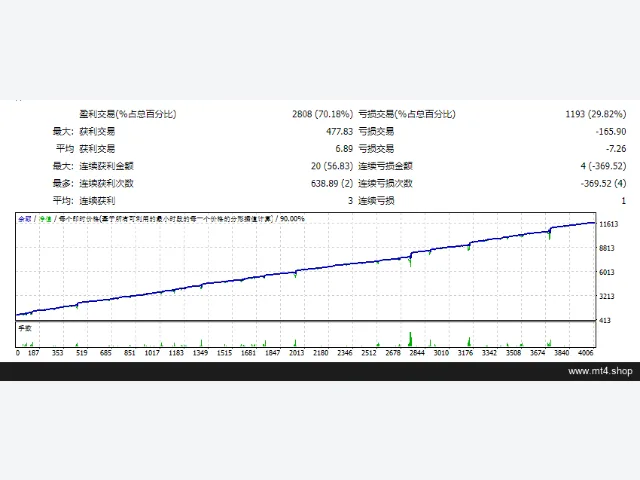Screen dimensions: 640x480
Task: Select the value 4 (-369.52)
Action: 603,166
